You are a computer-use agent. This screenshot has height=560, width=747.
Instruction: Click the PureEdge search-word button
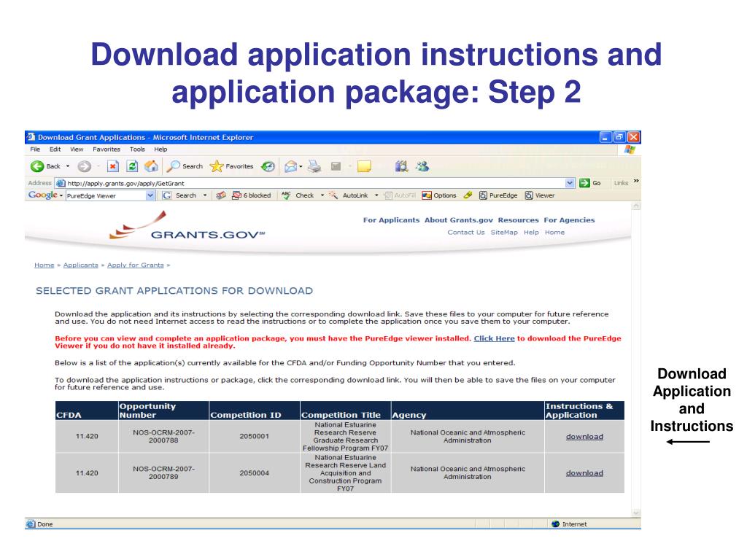point(498,195)
